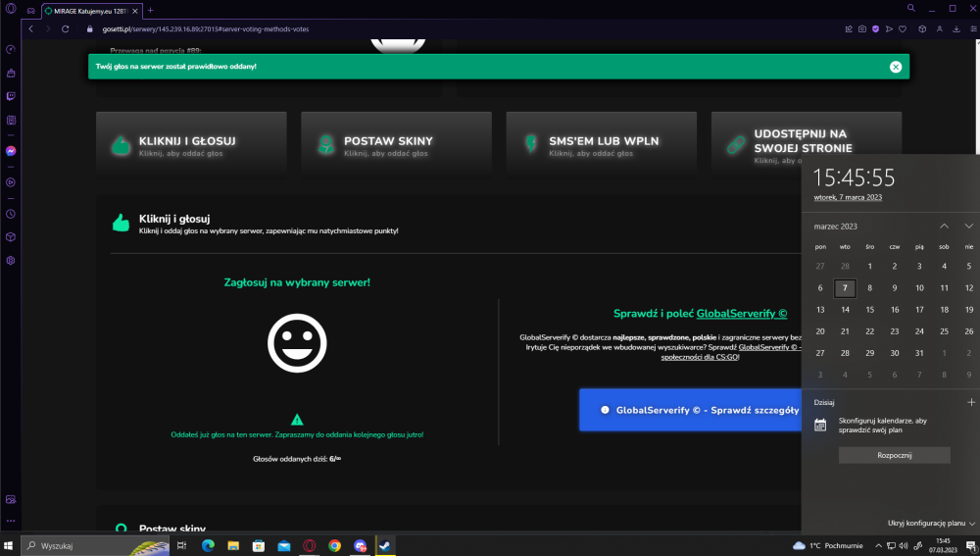980x556 pixels.
Task: Click the Wyszukaj taskbar search box
Action: 95,545
